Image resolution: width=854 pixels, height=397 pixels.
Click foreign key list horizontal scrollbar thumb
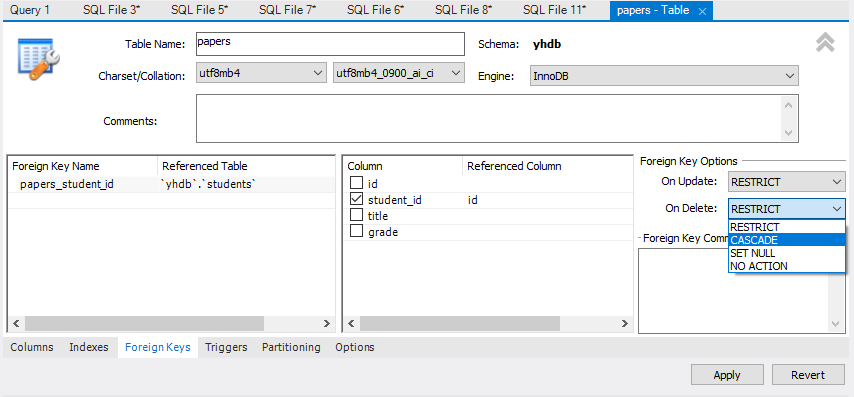point(144,323)
